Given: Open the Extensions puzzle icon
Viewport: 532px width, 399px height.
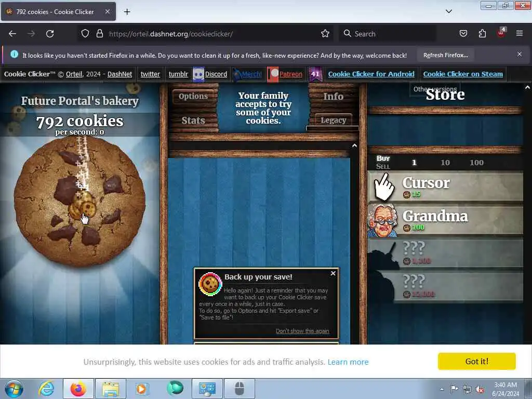Looking at the screenshot, I should (482, 33).
